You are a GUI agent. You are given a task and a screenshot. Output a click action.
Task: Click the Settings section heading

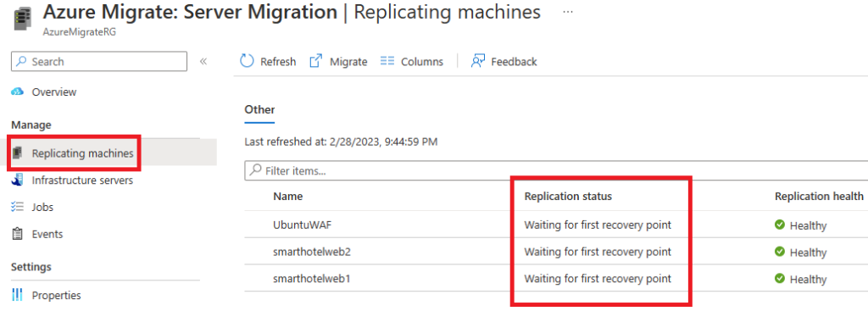(x=31, y=267)
